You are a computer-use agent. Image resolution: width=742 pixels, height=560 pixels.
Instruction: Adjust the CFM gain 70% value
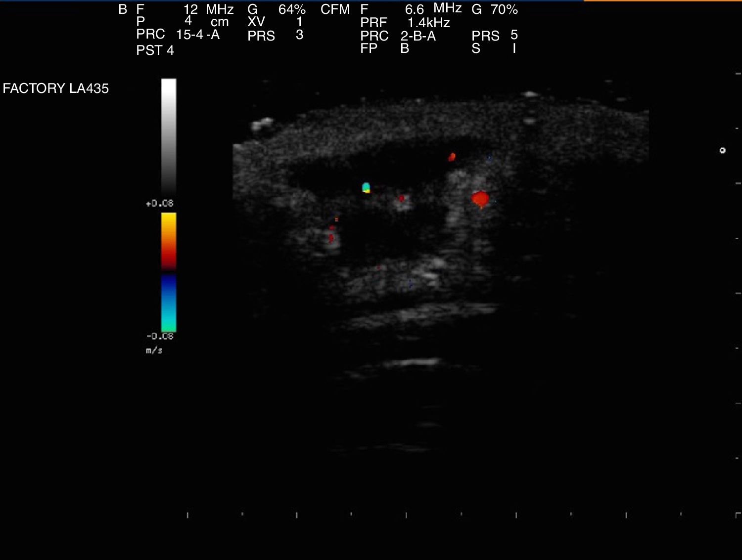pos(504,9)
